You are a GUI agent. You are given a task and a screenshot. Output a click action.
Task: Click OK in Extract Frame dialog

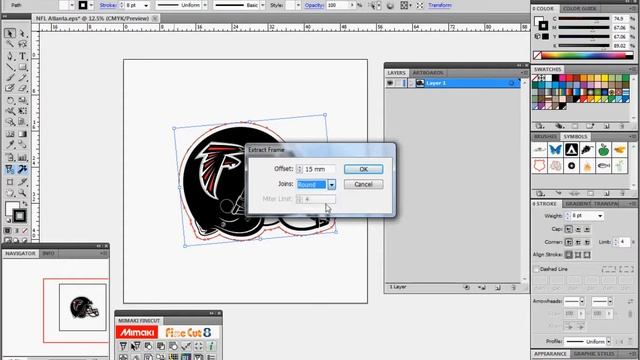pos(363,169)
